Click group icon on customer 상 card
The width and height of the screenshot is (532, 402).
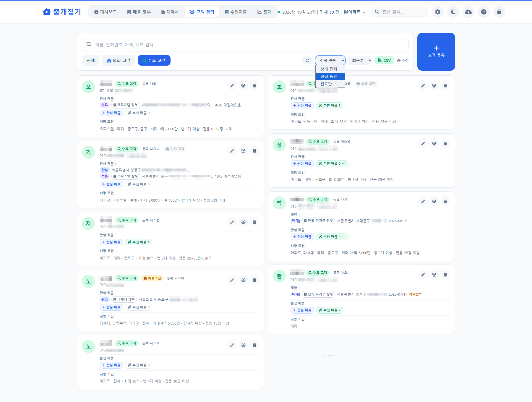point(434,143)
